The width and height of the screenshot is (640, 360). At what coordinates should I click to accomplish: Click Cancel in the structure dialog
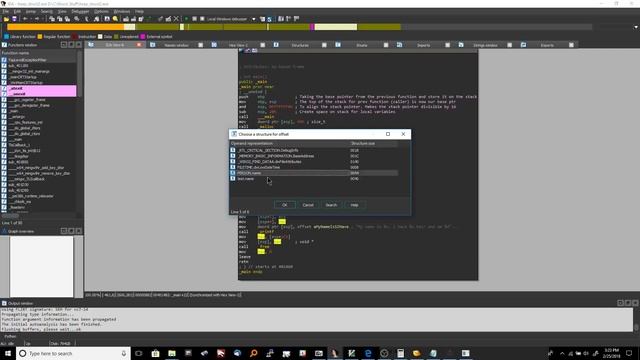(308, 205)
